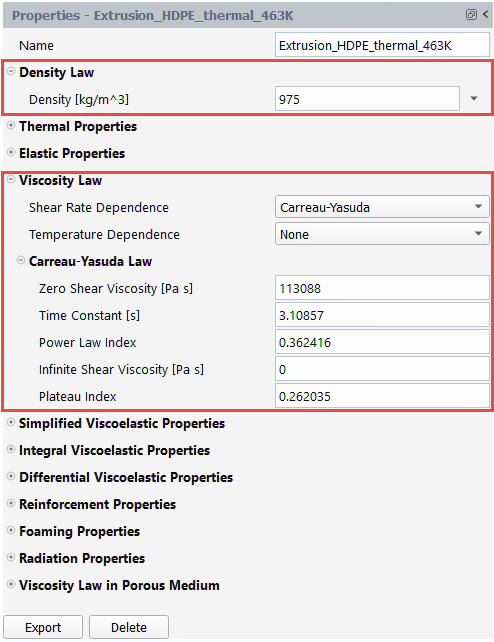Click the Plateau Index value field
Viewport: 494px width, 642px height.
pyautogui.click(x=382, y=396)
